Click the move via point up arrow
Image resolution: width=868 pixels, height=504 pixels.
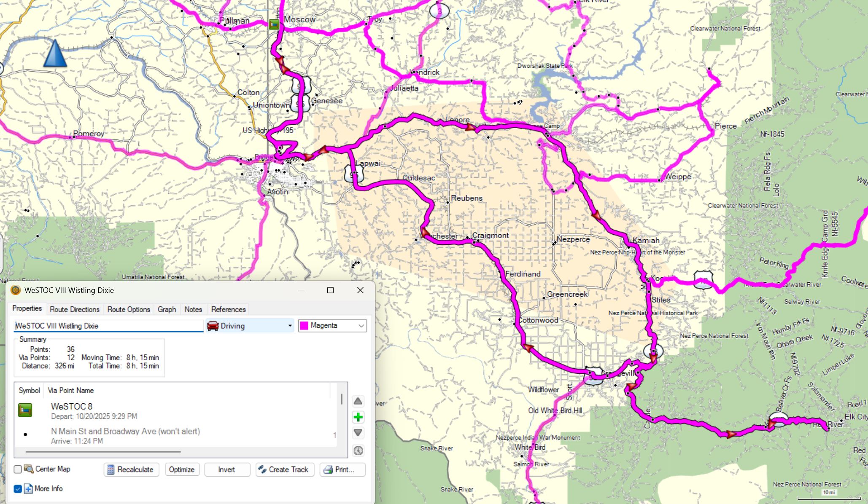pyautogui.click(x=358, y=401)
